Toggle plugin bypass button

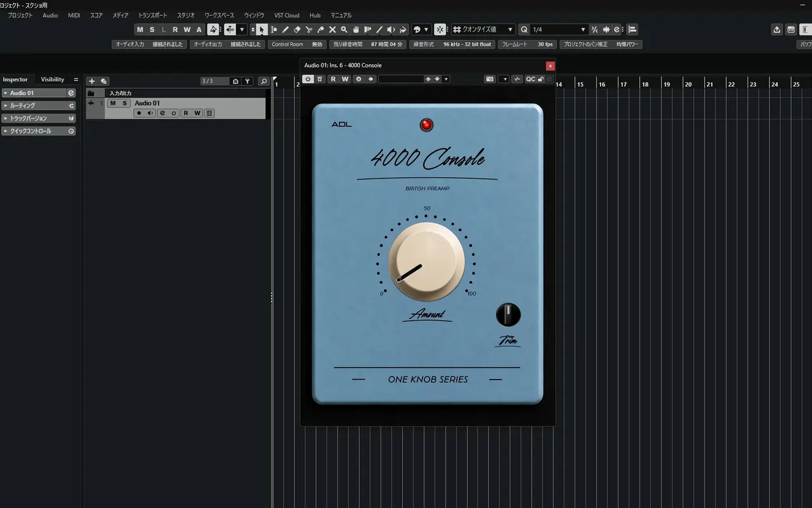(320, 79)
